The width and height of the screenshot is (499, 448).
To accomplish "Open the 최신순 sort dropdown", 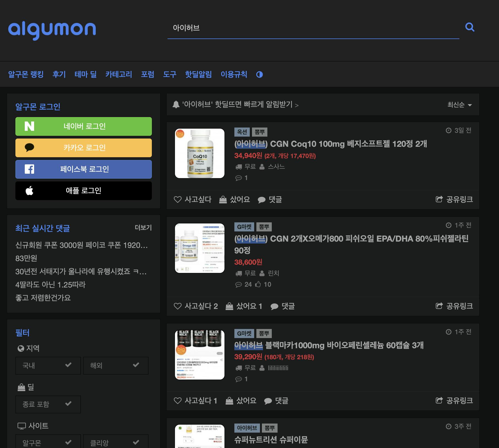I will pos(459,105).
